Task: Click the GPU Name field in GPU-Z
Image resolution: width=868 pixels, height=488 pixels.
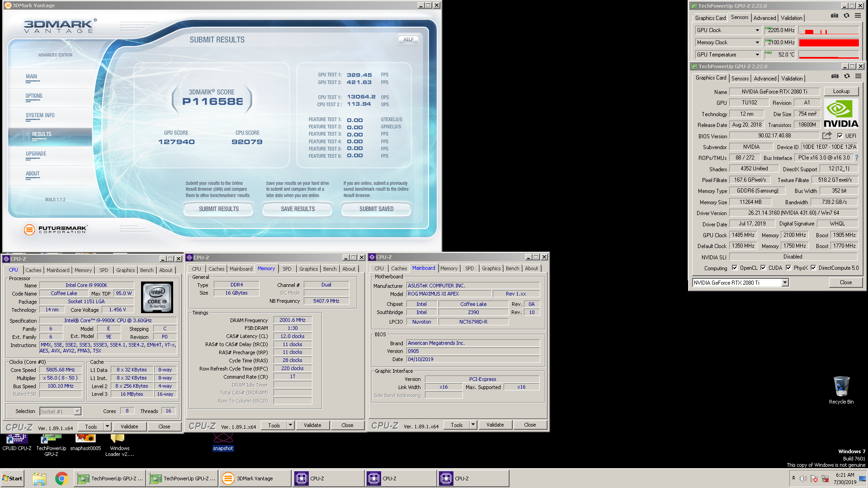Action: click(774, 91)
